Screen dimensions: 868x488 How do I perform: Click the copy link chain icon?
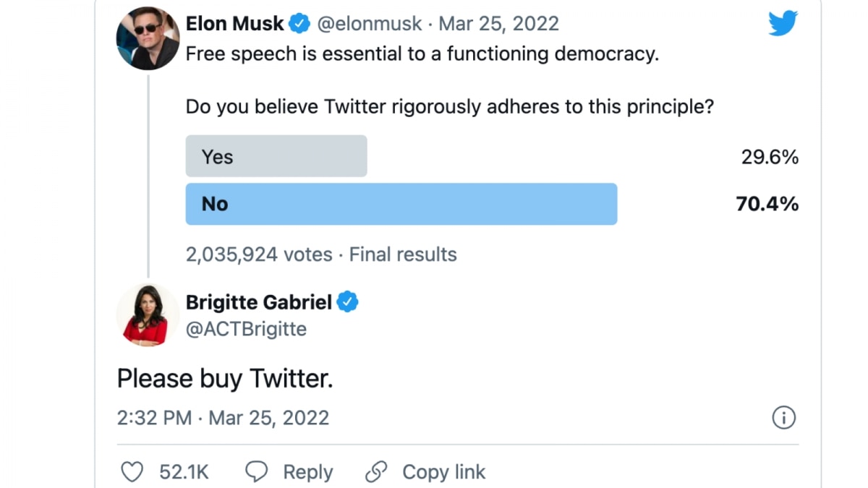(376, 472)
